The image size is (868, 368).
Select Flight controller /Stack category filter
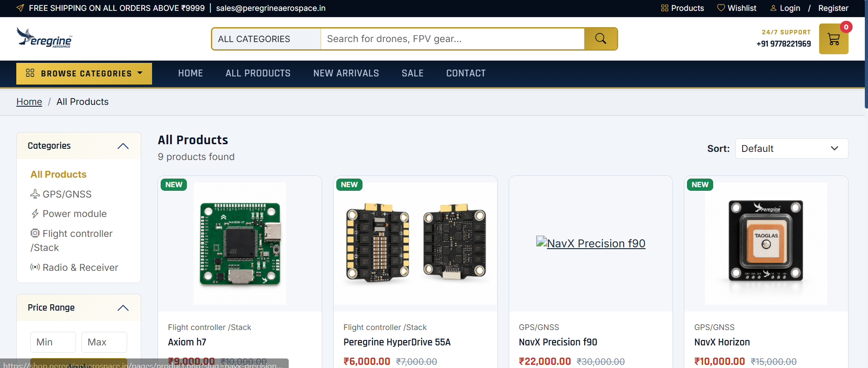(72, 241)
